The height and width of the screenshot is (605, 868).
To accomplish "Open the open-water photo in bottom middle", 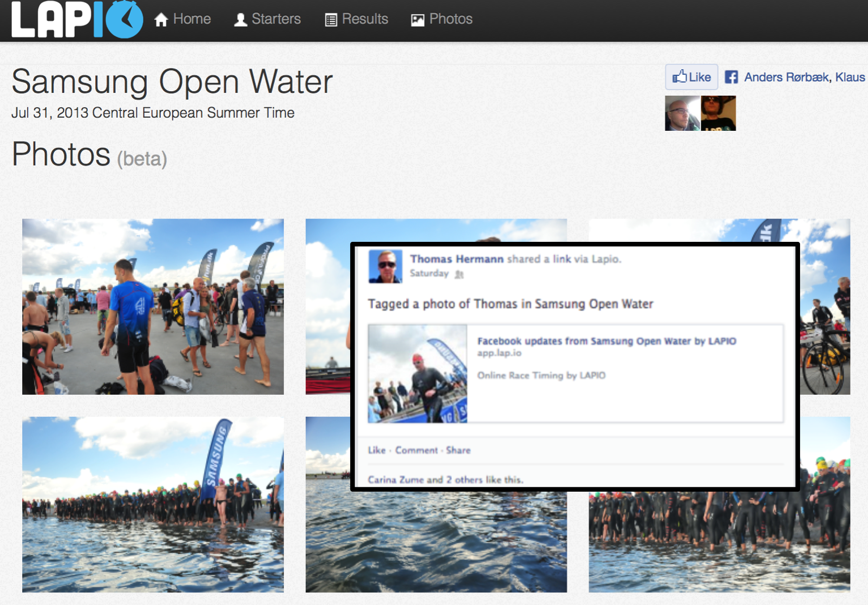I will (436, 542).
